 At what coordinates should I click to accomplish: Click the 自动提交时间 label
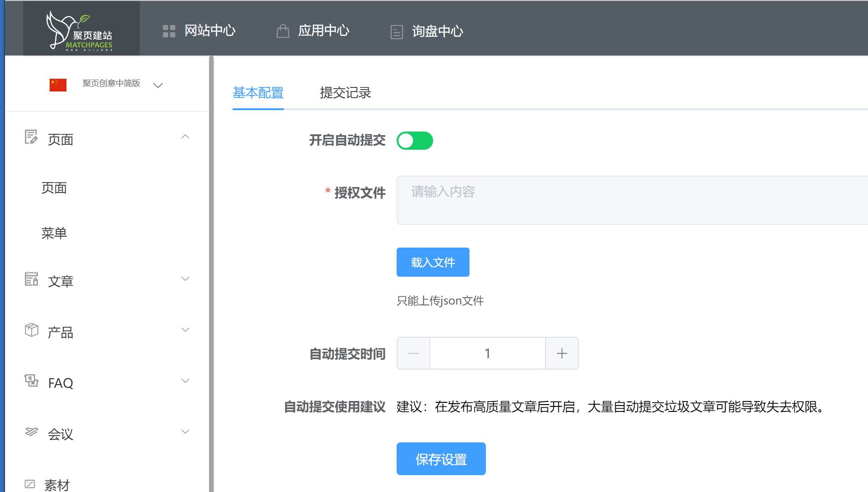click(347, 354)
